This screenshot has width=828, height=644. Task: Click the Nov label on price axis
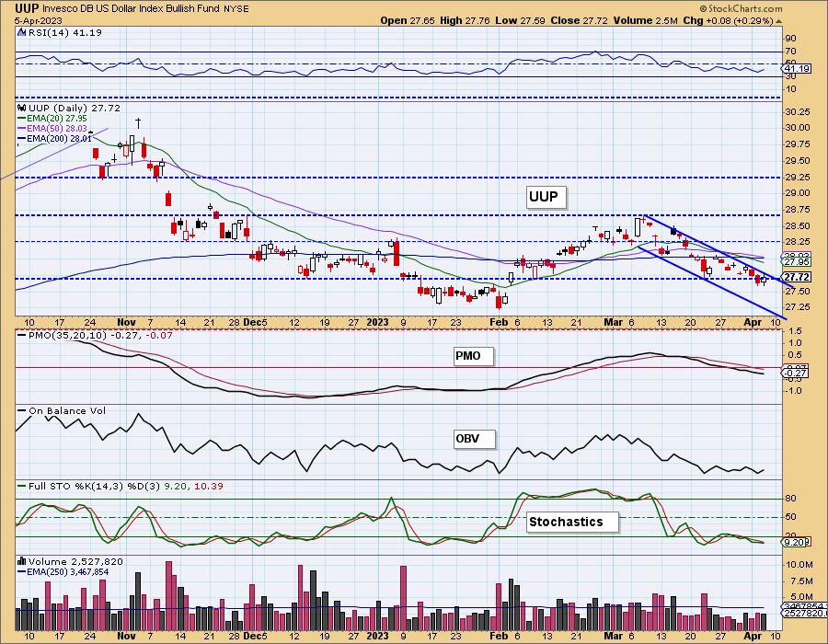point(127,322)
